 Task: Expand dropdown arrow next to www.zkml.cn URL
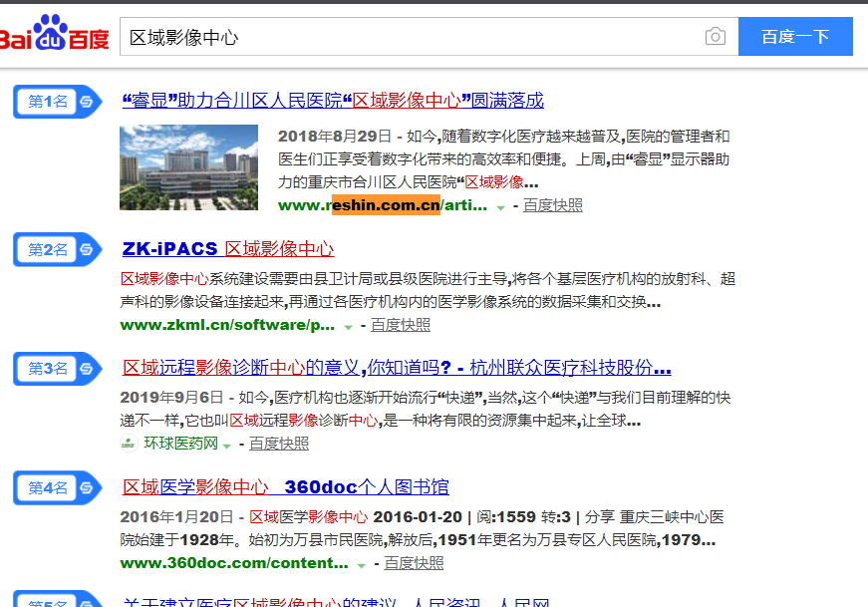click(348, 327)
